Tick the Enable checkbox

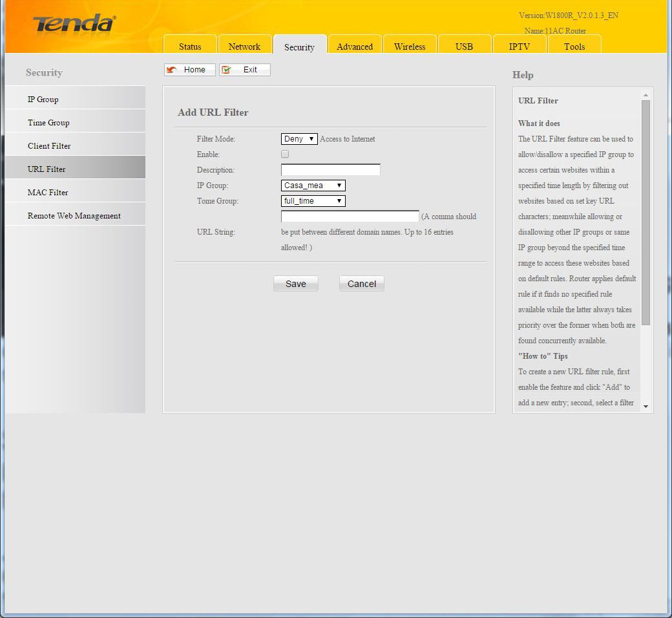click(285, 154)
